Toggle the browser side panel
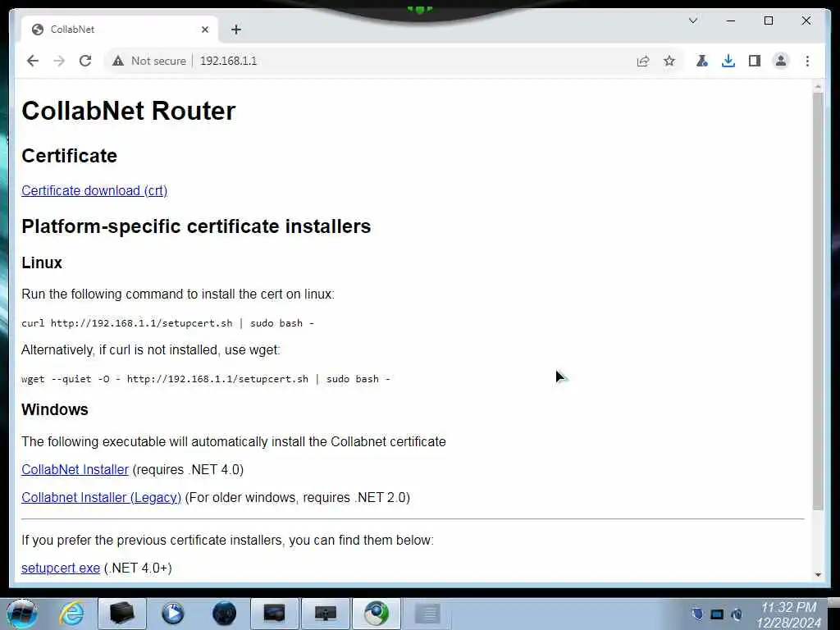 (x=755, y=61)
